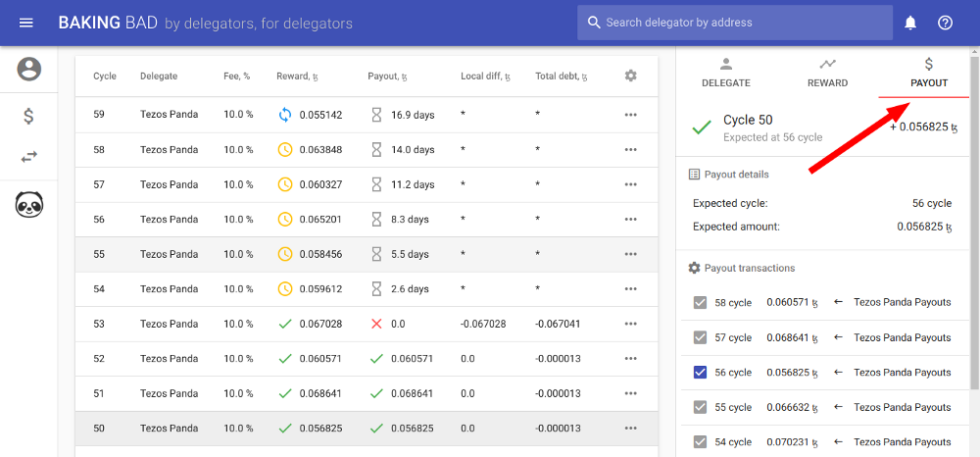Click the 2.6 days payout cell
Viewport: 980px width, 457px height.
[410, 289]
